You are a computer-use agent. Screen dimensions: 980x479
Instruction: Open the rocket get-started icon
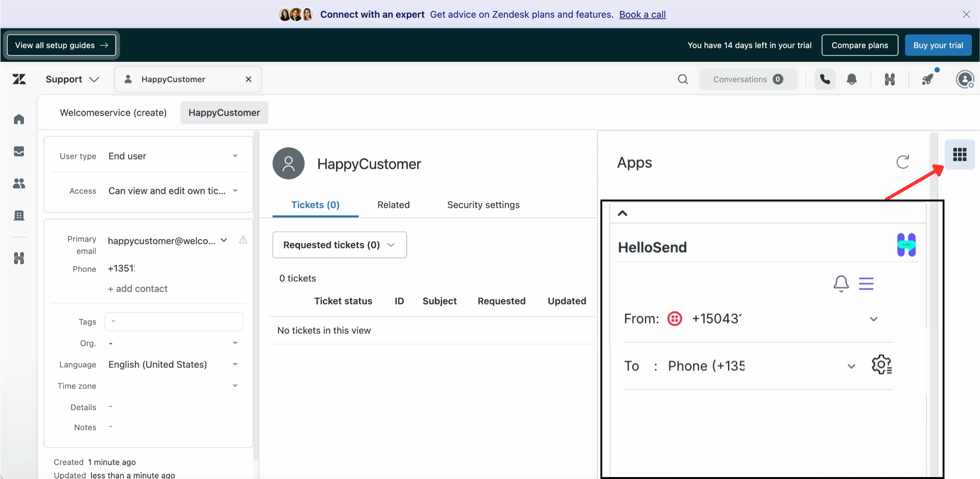(928, 79)
